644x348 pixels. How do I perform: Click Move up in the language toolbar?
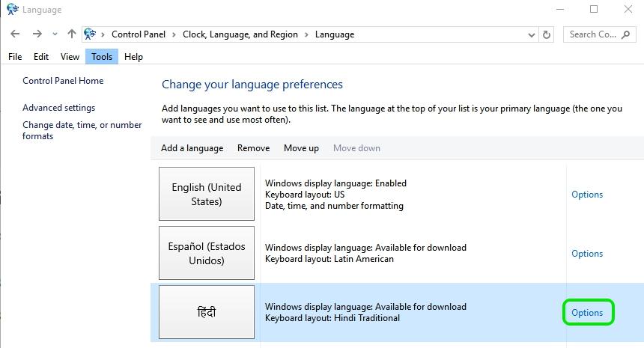point(301,148)
